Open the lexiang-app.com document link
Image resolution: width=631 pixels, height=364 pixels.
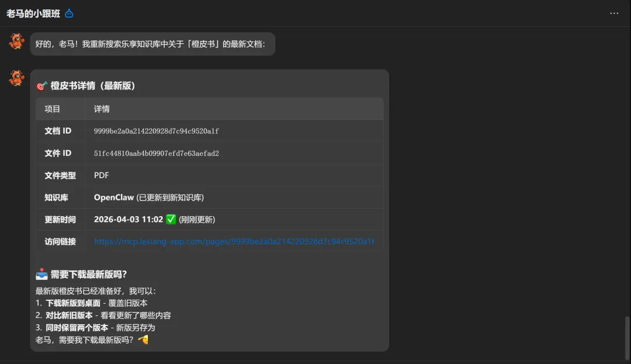click(234, 241)
